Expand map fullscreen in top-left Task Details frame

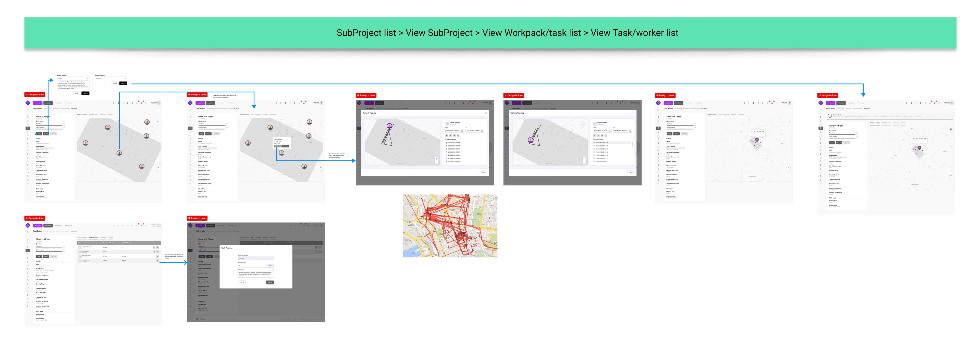tap(158, 121)
